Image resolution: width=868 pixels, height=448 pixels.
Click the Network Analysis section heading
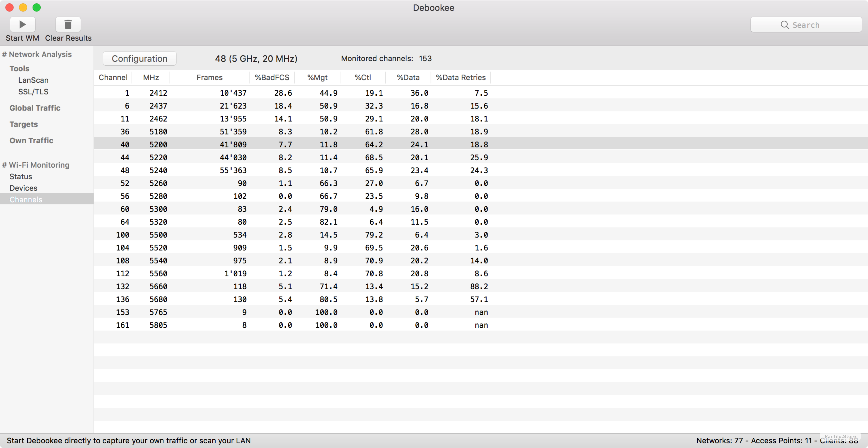pos(37,54)
